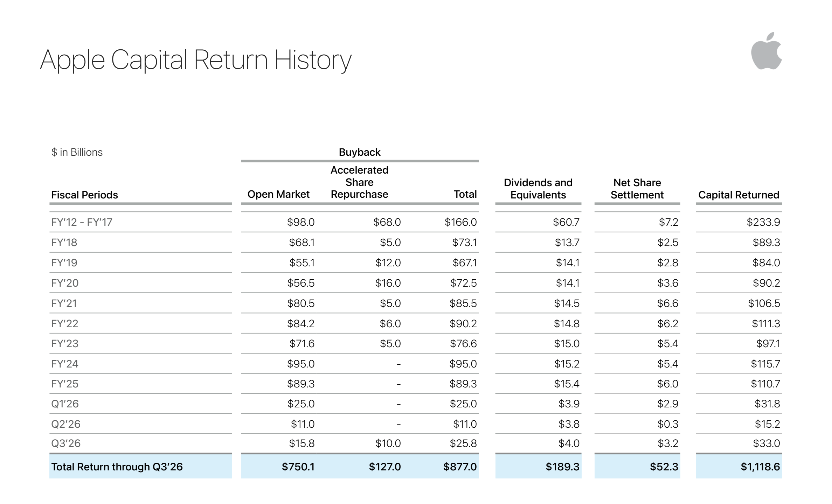Click FY'21 capital returned $106.5
This screenshot has height=504, width=832.
(x=764, y=303)
